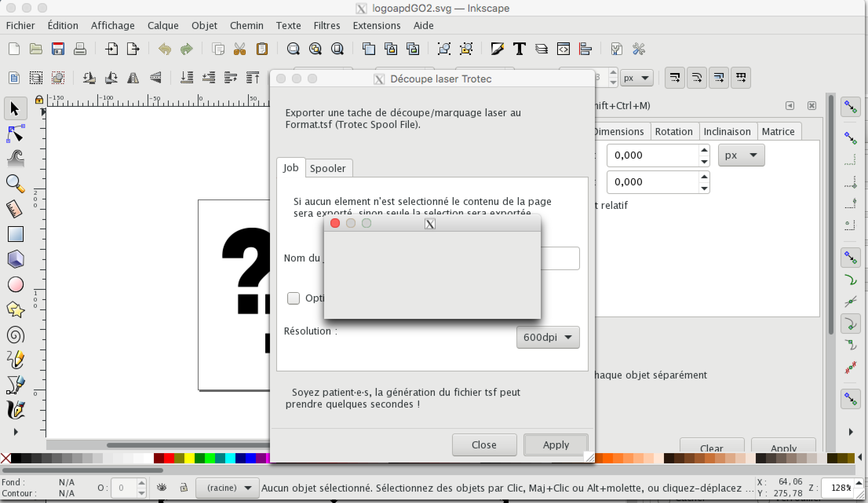
Task: Enable snapping toggle at top of snap bar
Action: 850,107
